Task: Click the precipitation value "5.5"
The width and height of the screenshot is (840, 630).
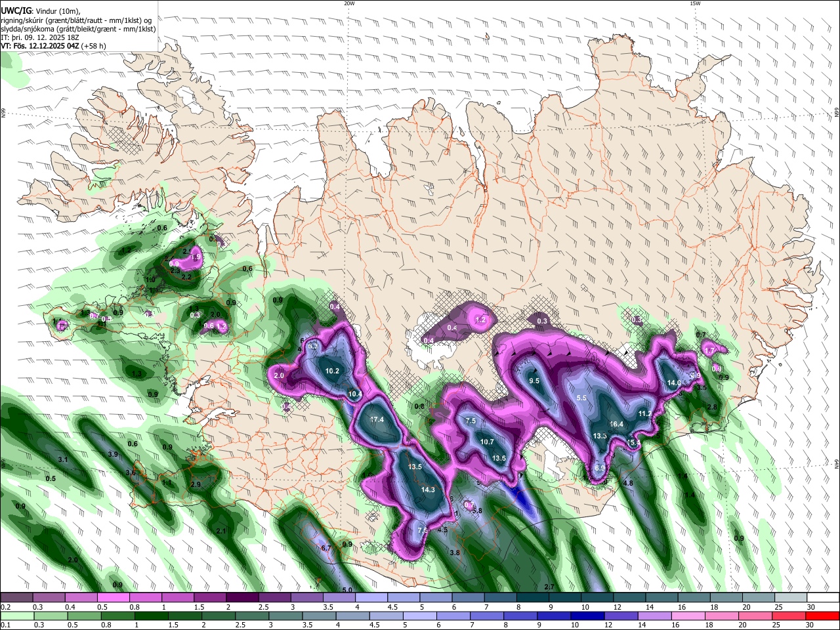Action: coord(581,398)
